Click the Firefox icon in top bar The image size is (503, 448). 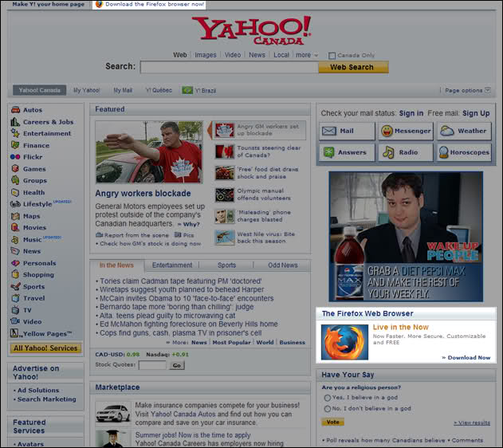[x=99, y=4]
